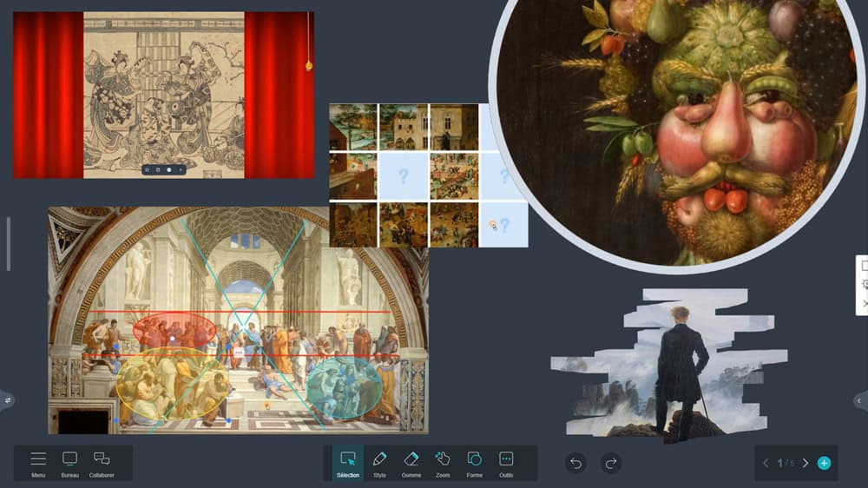Select the yellow ellipse on the fresco
Screen dimensions: 868x488
[173, 383]
